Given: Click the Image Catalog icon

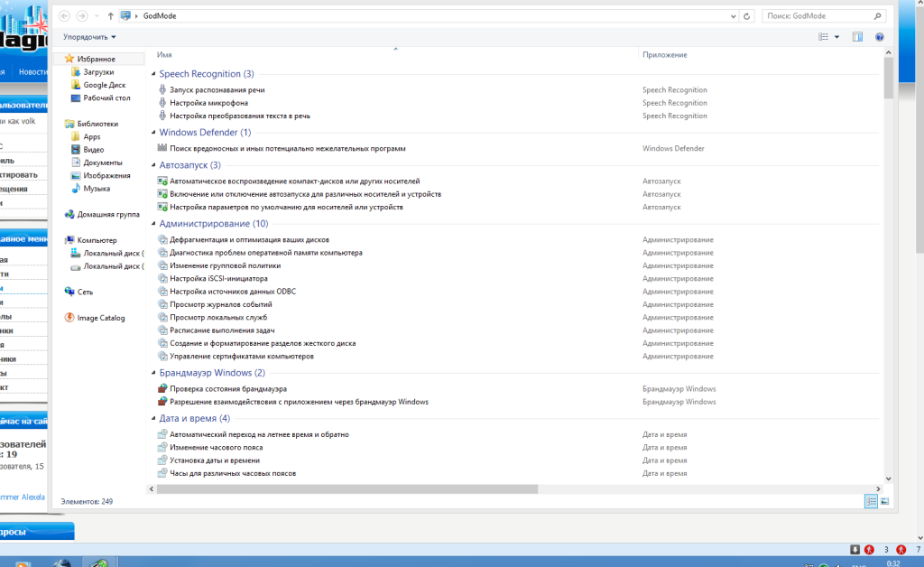Looking at the screenshot, I should 69,317.
